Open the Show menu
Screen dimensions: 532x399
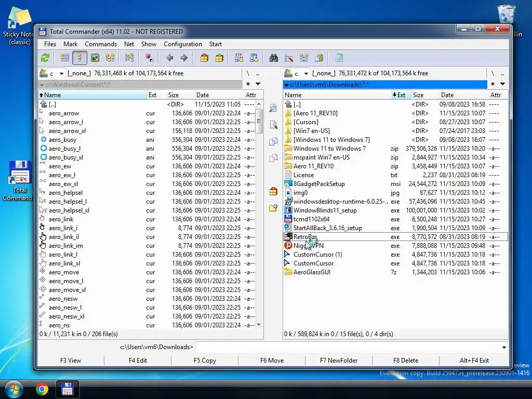tap(149, 44)
